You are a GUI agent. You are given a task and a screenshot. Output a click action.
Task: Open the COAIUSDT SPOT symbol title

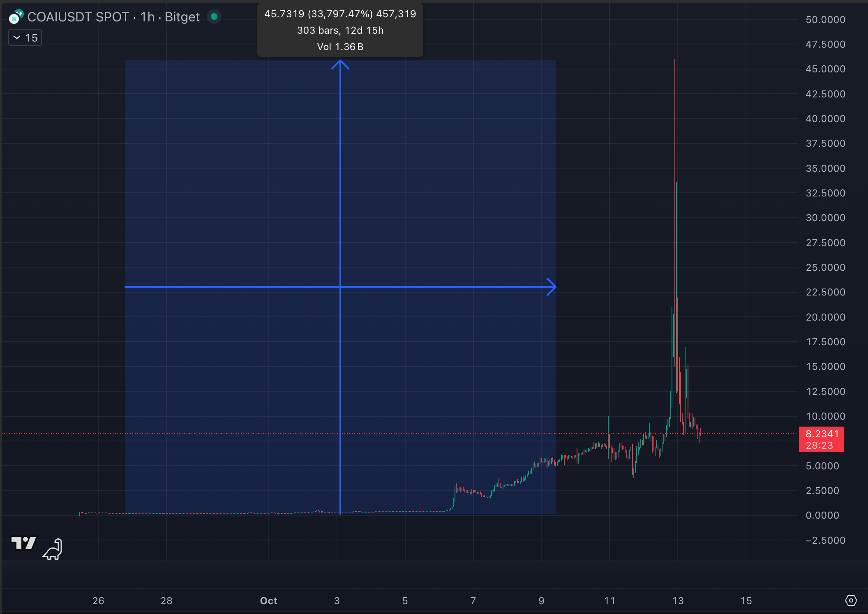click(x=78, y=17)
